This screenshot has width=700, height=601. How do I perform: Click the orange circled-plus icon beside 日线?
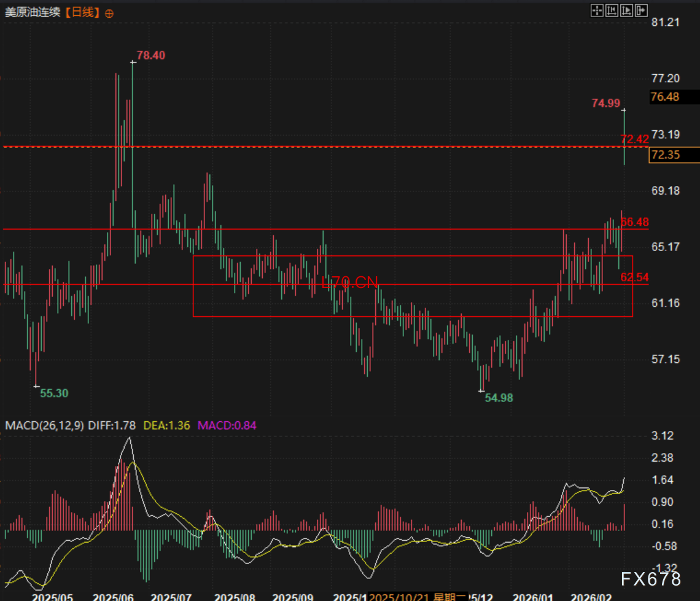[109, 13]
